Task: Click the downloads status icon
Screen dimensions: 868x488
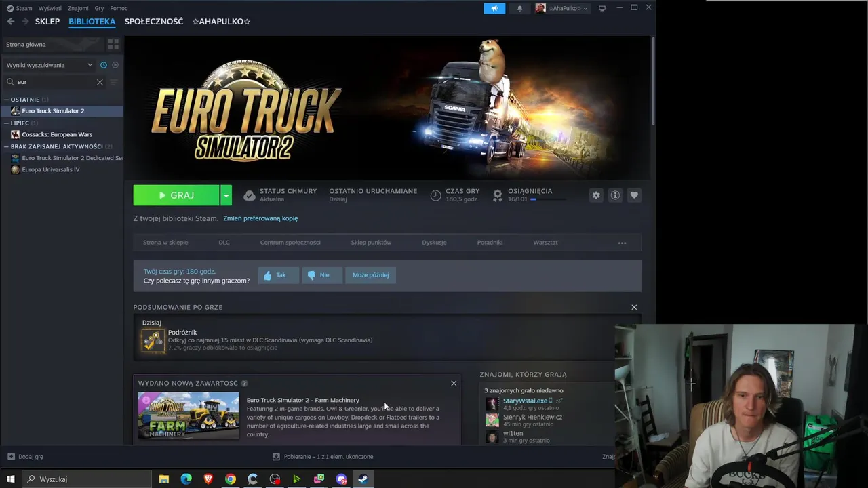Action: pyautogui.click(x=276, y=457)
